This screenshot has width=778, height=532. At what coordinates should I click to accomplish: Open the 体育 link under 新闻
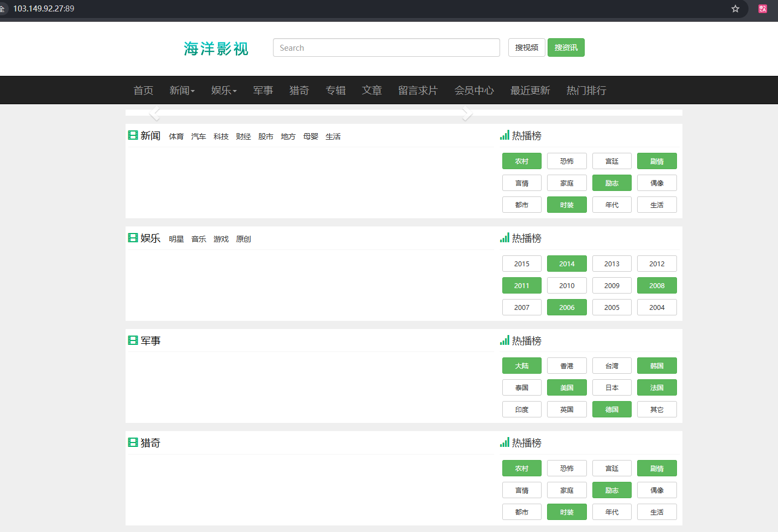click(x=176, y=136)
